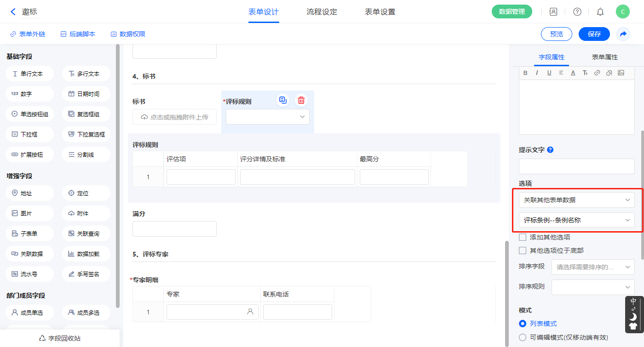Viewport: 644px width, 347px height.
Task: Expand the 评标条例--条例名称 dropdown
Action: click(x=576, y=220)
